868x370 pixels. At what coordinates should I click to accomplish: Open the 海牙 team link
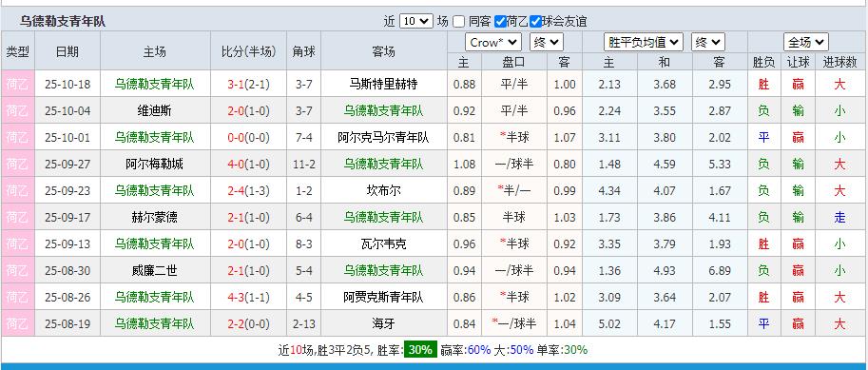tap(384, 323)
